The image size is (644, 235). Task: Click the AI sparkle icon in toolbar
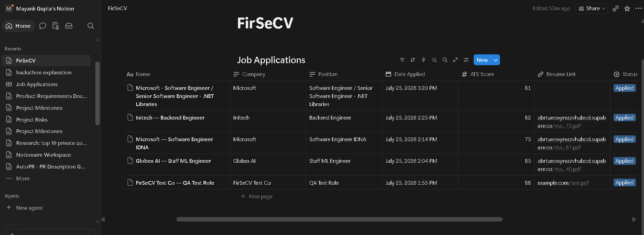434,60
